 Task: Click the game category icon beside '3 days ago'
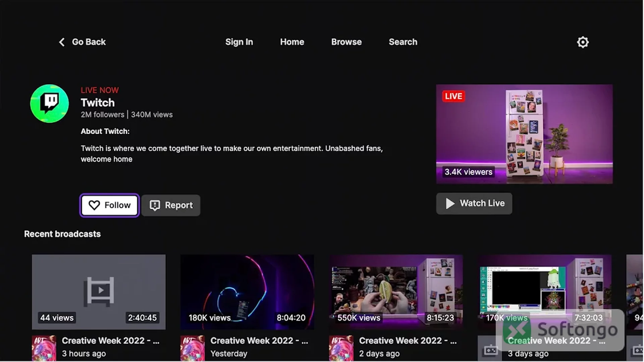[490, 349]
